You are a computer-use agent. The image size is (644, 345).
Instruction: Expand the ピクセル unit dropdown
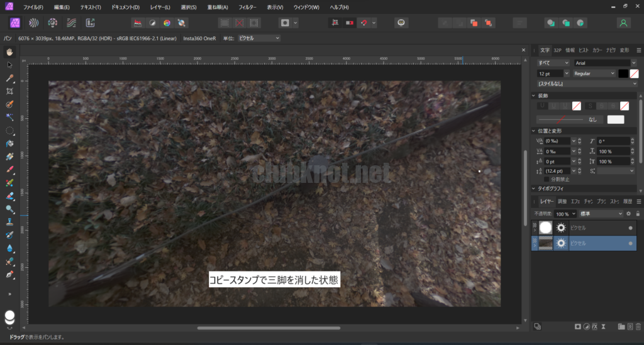[x=258, y=38]
